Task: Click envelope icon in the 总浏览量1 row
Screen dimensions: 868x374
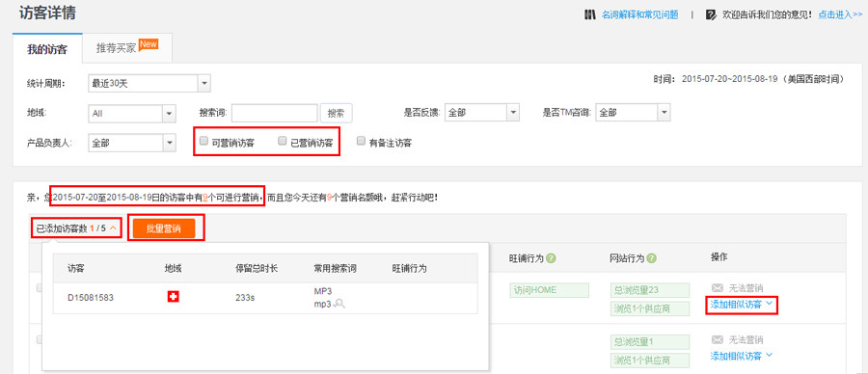Action: pyautogui.click(x=717, y=339)
